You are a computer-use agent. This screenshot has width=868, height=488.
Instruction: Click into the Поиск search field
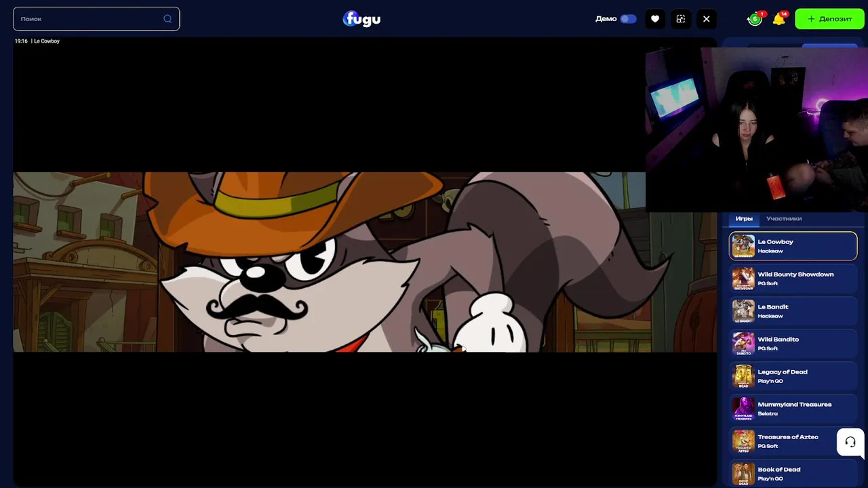tap(96, 19)
